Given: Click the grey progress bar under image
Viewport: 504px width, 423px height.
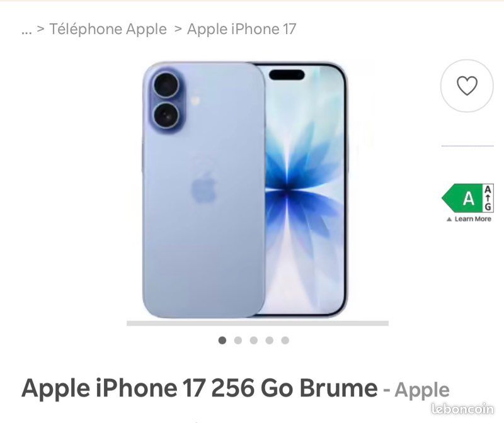Looking at the screenshot, I should (x=258, y=323).
